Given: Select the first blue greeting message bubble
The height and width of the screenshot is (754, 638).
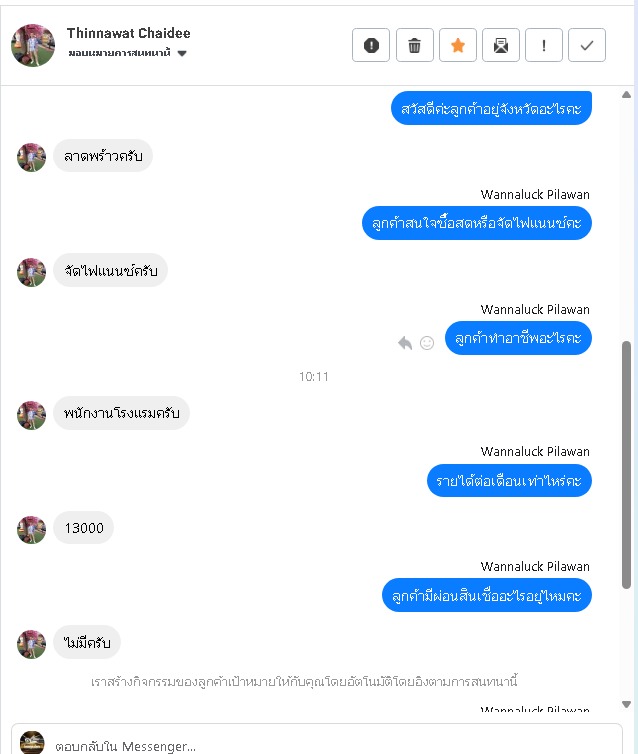Looking at the screenshot, I should point(491,108).
